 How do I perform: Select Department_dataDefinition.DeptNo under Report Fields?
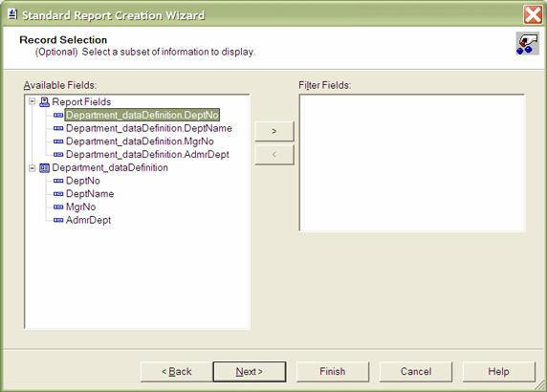(x=142, y=115)
